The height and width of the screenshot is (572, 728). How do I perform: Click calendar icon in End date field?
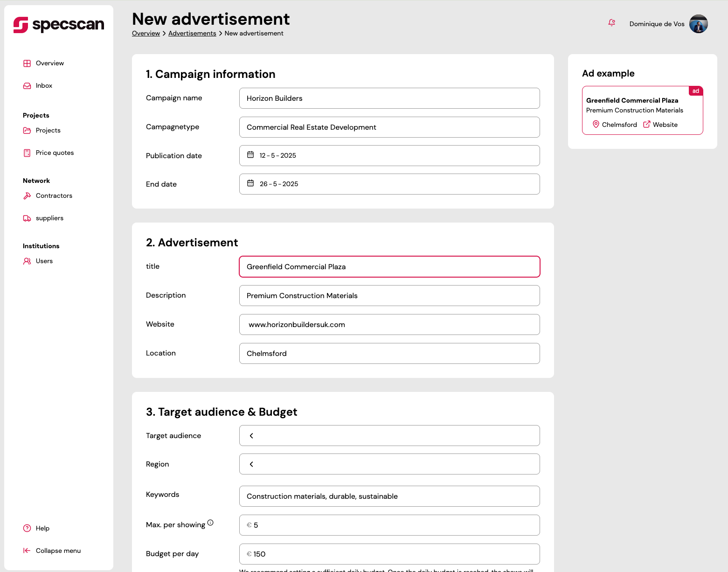click(250, 183)
